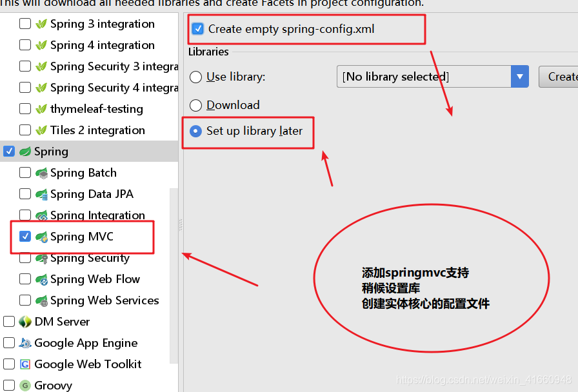The height and width of the screenshot is (392, 578).
Task: Tick the Google Web Toolkit checkbox
Action: tap(9, 364)
